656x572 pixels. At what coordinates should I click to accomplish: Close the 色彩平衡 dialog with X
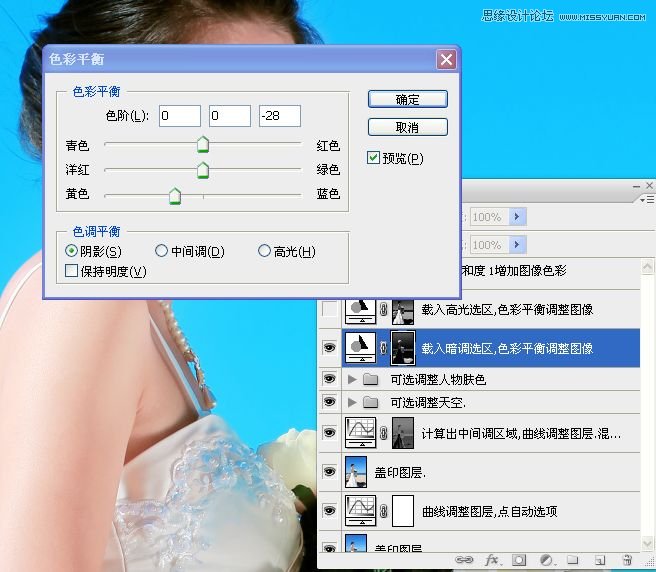446,59
